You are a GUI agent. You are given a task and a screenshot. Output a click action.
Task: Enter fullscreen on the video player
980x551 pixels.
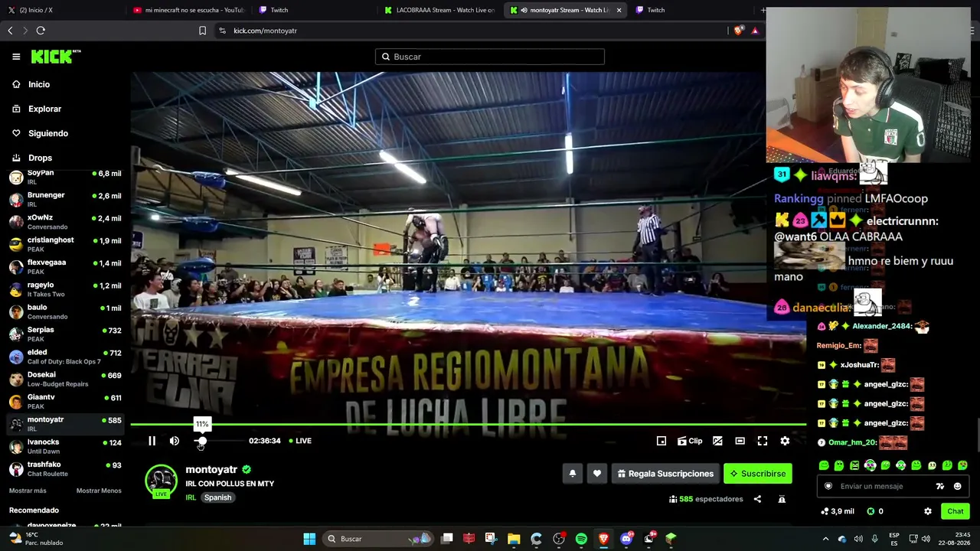pos(763,441)
